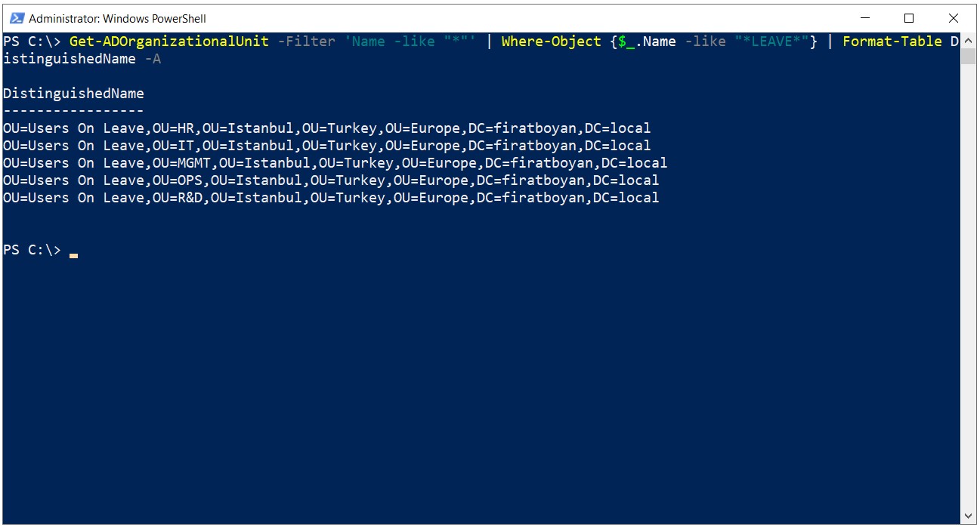The image size is (980, 527).
Task: Select the OU=OPS output line
Action: (x=331, y=180)
